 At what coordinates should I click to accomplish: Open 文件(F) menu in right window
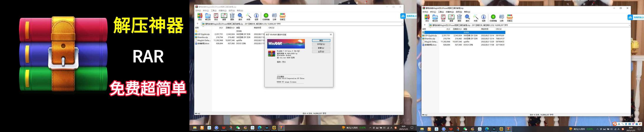[x=425, y=12]
